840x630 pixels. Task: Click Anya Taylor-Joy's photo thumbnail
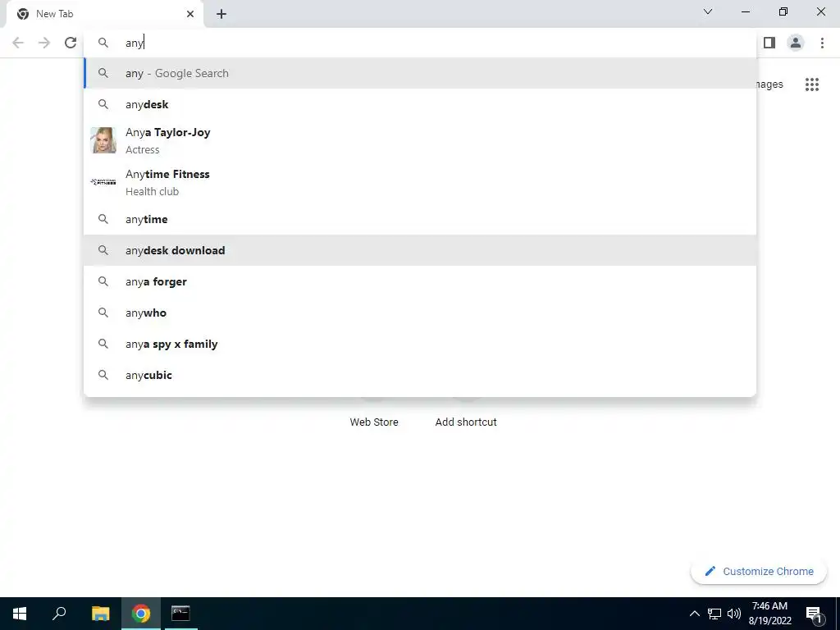(103, 140)
